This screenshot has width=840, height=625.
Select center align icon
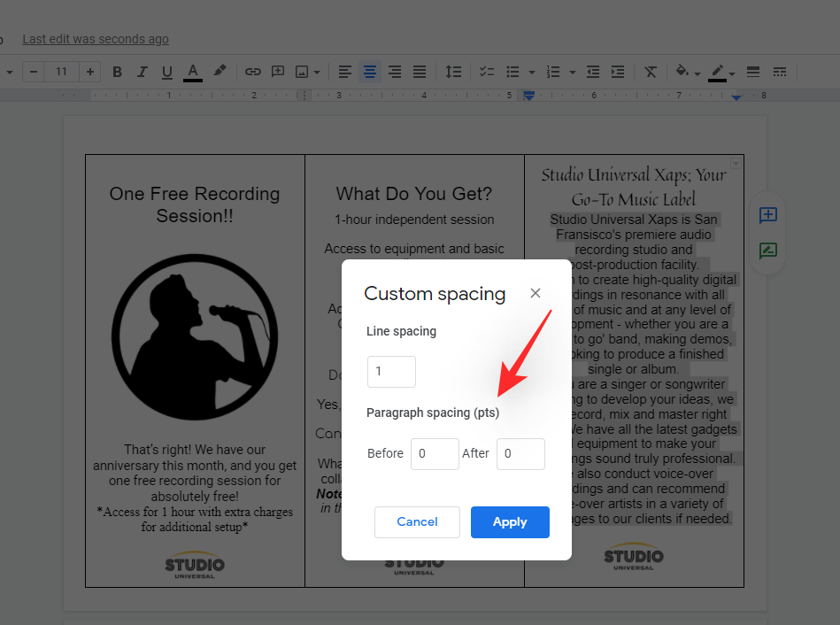click(370, 72)
